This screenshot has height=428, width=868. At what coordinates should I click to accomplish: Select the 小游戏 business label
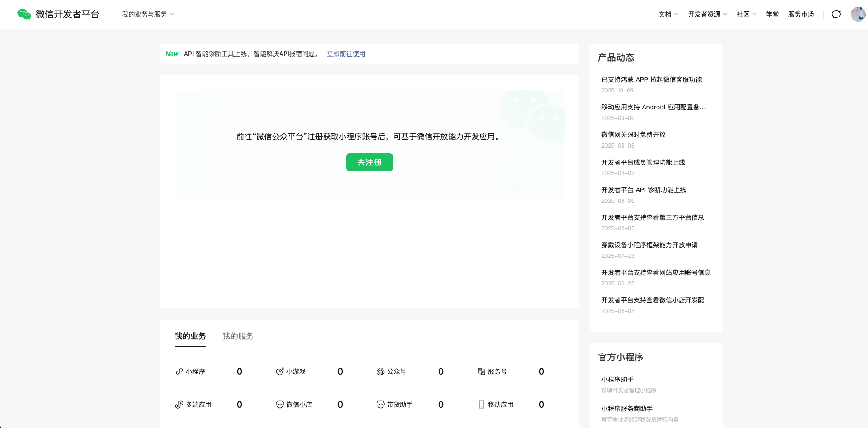click(x=296, y=371)
